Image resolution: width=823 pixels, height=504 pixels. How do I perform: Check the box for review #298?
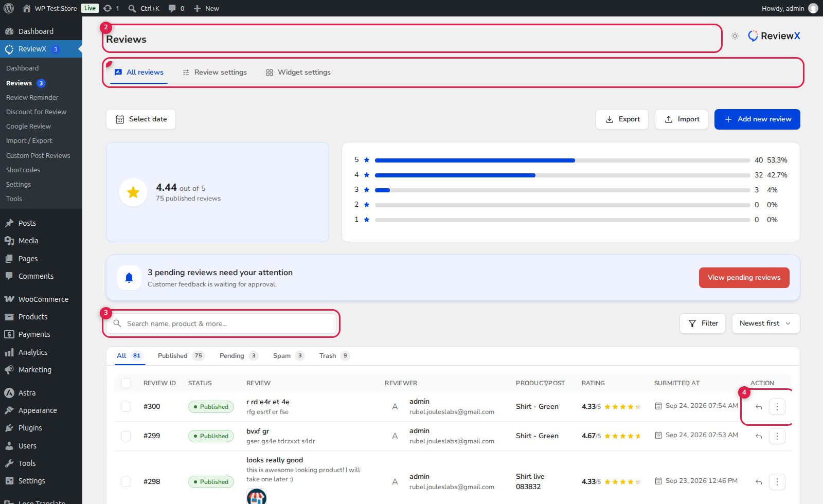[126, 482]
